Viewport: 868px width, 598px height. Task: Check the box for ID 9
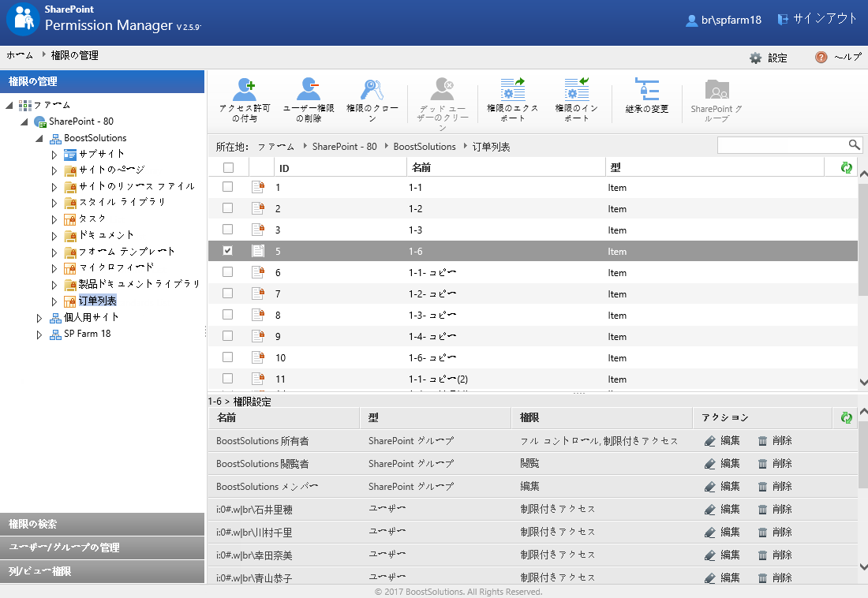227,335
